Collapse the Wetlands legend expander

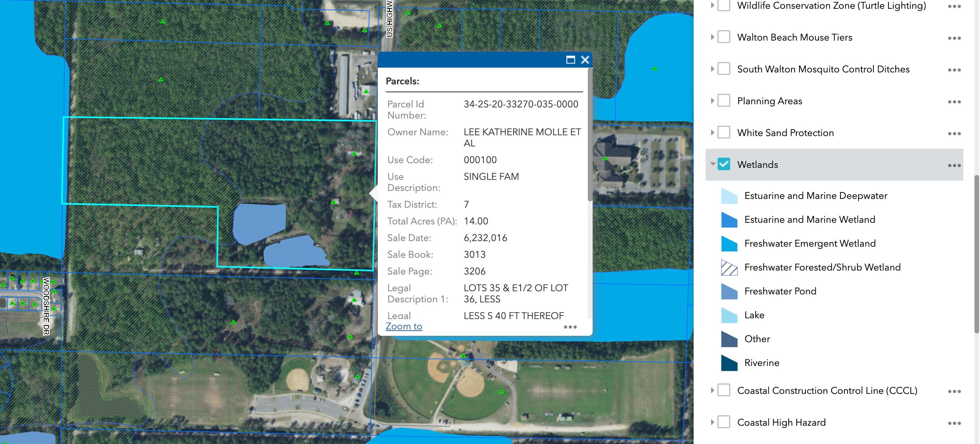click(713, 164)
